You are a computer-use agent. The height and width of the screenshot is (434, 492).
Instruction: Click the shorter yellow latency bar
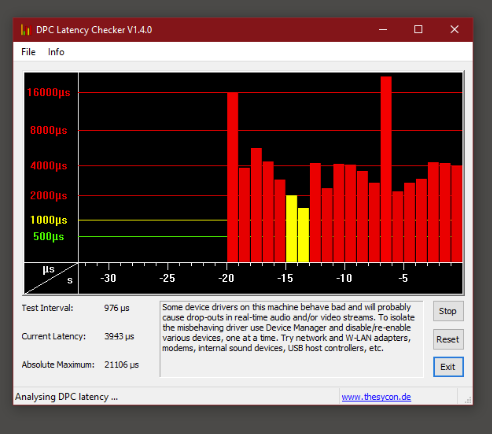click(x=303, y=235)
